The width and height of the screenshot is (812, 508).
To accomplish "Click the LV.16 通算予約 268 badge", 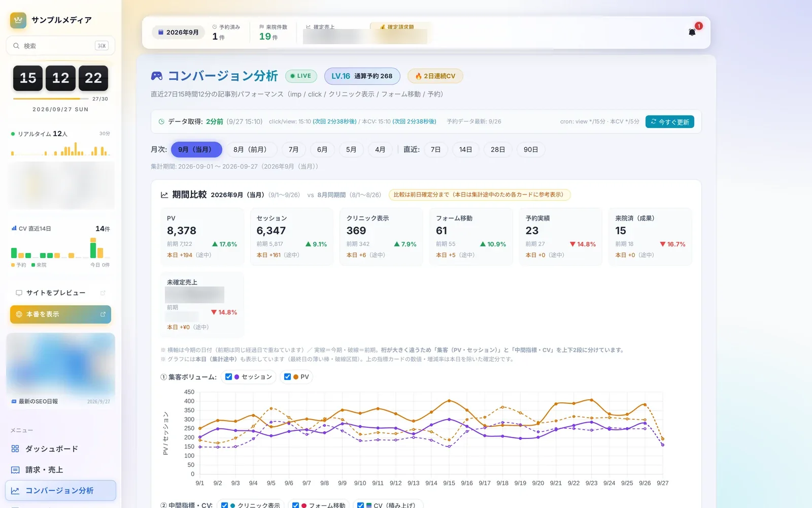I will [362, 76].
